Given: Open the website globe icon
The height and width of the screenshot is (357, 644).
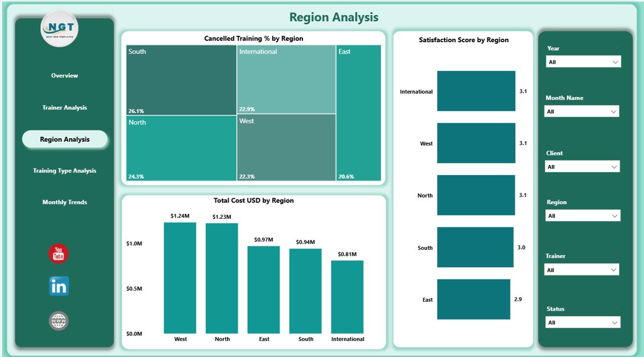Looking at the screenshot, I should click(58, 320).
